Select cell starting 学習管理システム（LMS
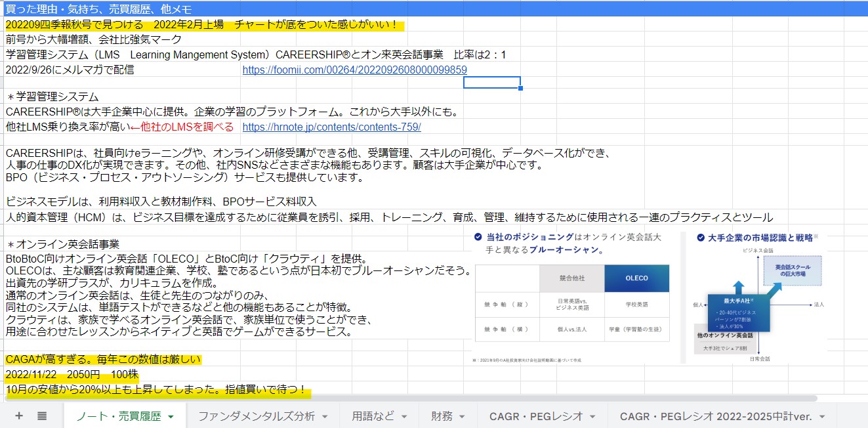The height and width of the screenshot is (428, 868). (255, 54)
